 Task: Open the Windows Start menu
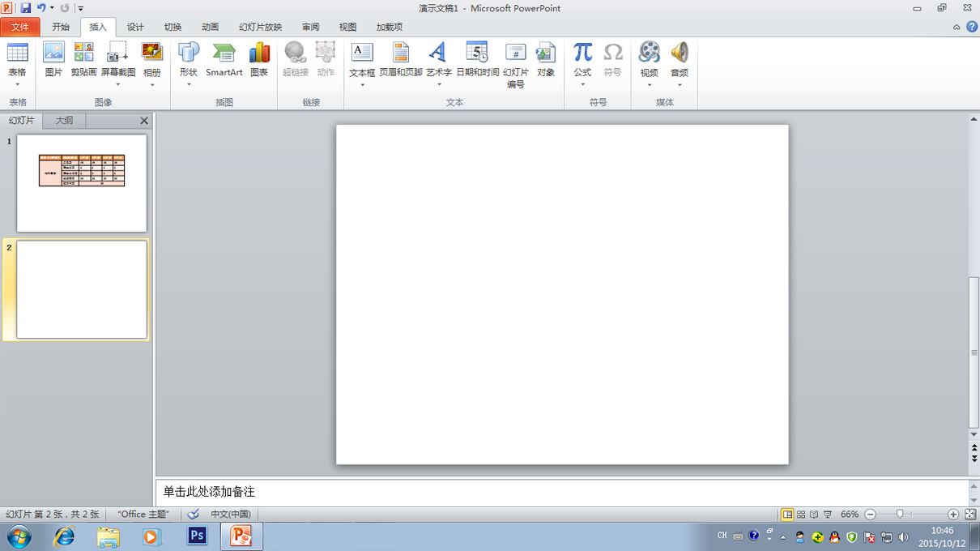click(x=18, y=536)
